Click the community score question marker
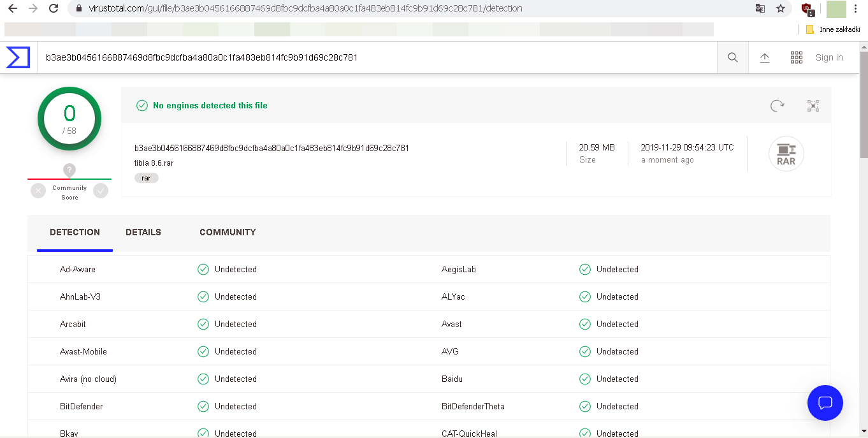The image size is (868, 438). [69, 170]
